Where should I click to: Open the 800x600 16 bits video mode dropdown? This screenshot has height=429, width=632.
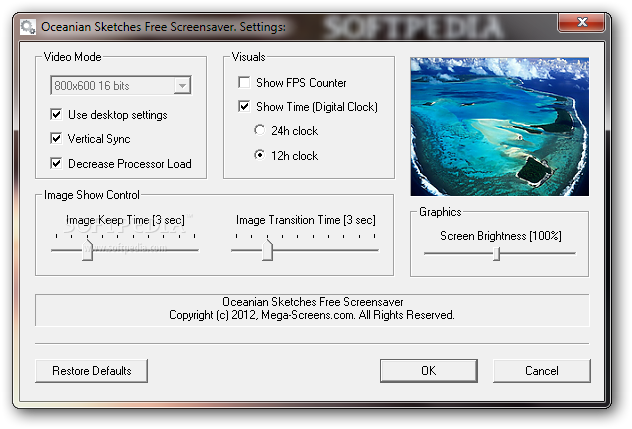(x=121, y=85)
